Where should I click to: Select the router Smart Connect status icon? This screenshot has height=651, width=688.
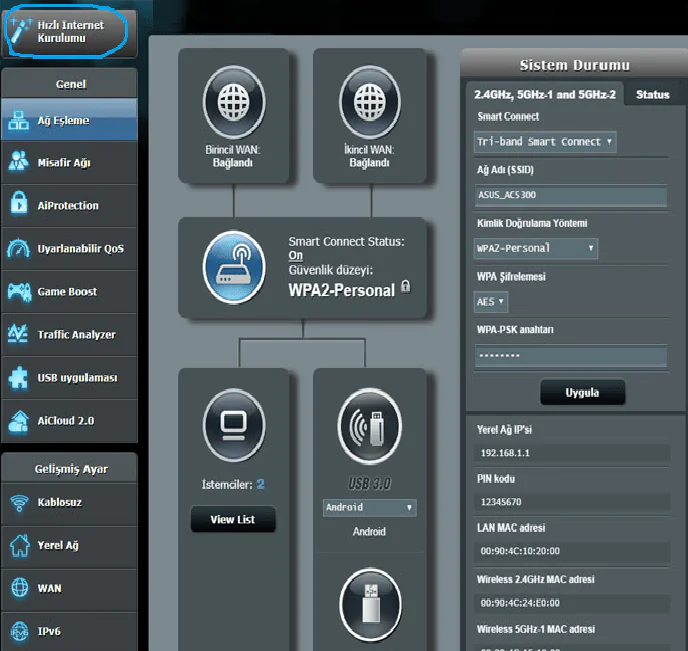tap(233, 268)
